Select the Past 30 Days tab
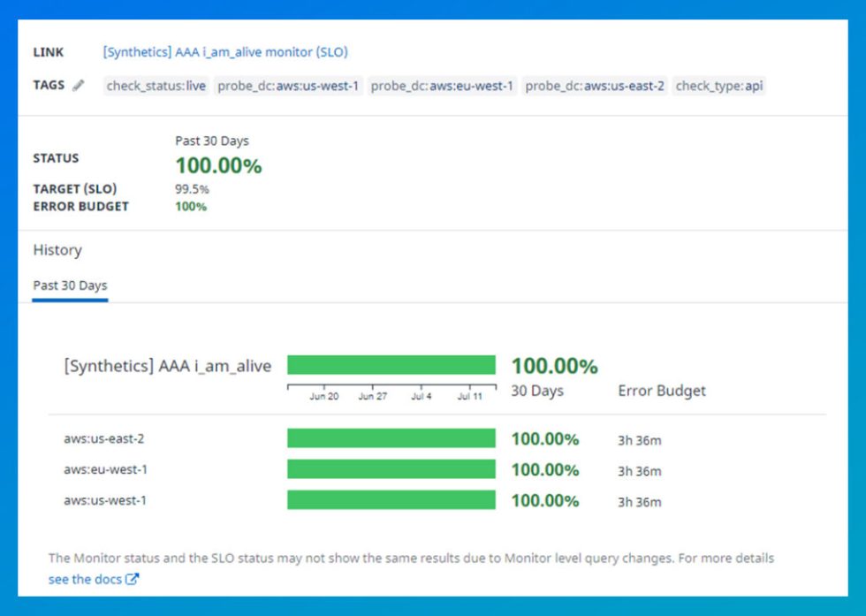Image resolution: width=866 pixels, height=616 pixels. pos(69,285)
